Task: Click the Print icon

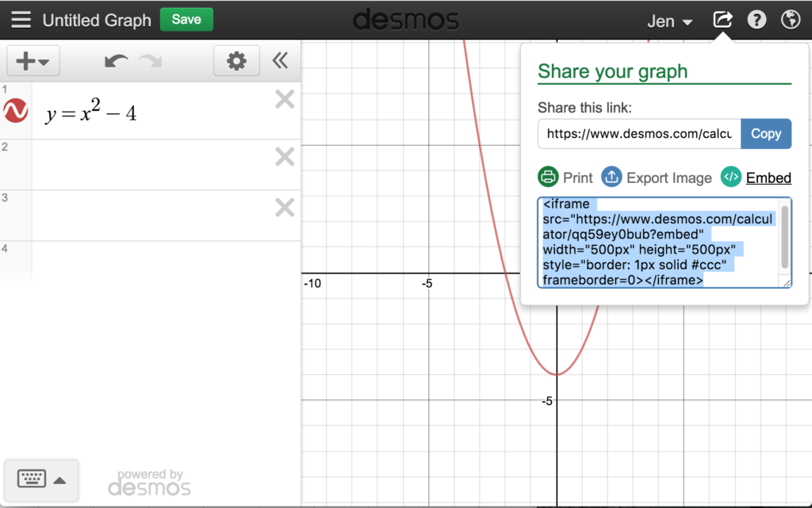Action: tap(548, 178)
